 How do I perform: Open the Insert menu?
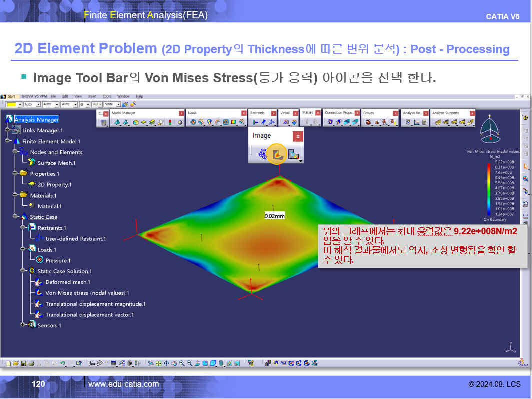92,96
